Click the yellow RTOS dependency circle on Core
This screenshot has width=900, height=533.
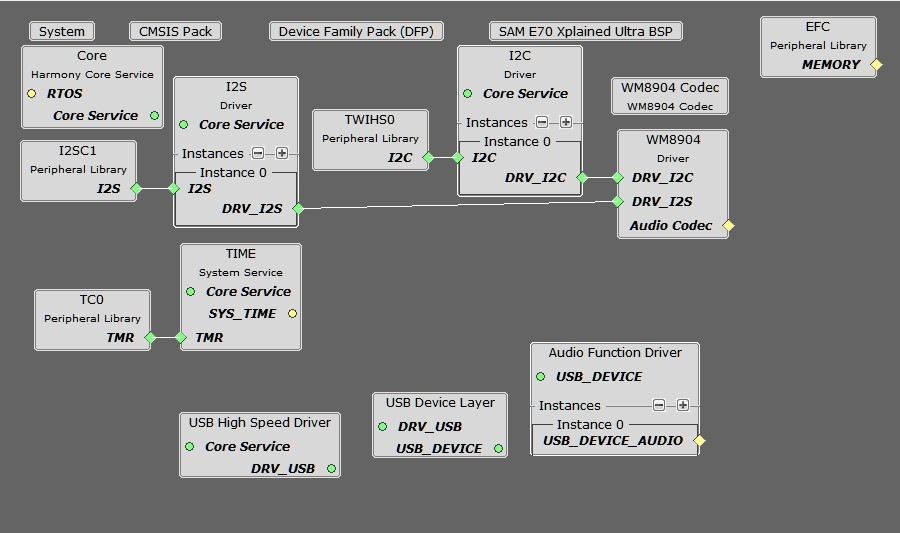[32, 94]
